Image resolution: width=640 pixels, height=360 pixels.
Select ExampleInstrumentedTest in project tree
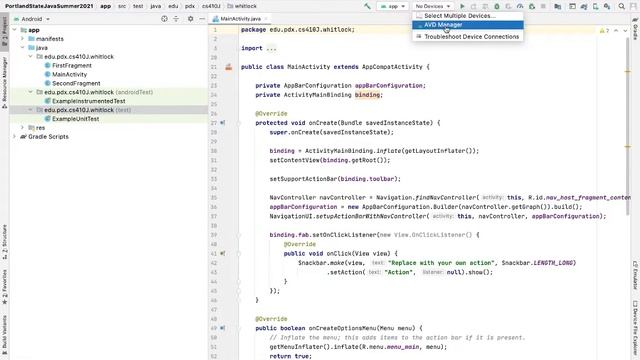point(89,101)
